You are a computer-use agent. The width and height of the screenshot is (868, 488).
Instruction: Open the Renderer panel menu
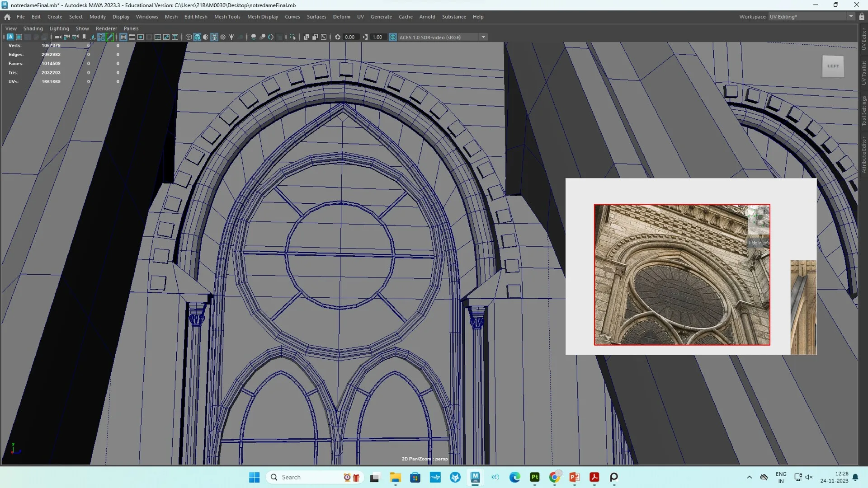[x=107, y=28]
